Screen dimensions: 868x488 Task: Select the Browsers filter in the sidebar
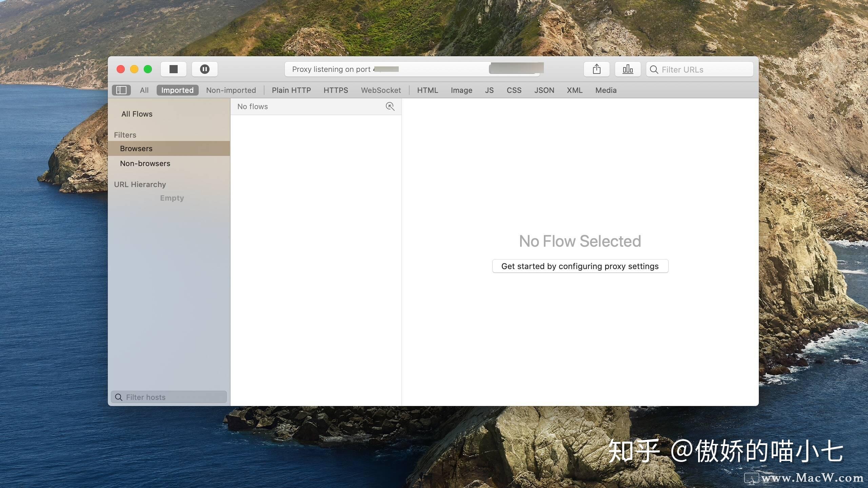coord(136,148)
